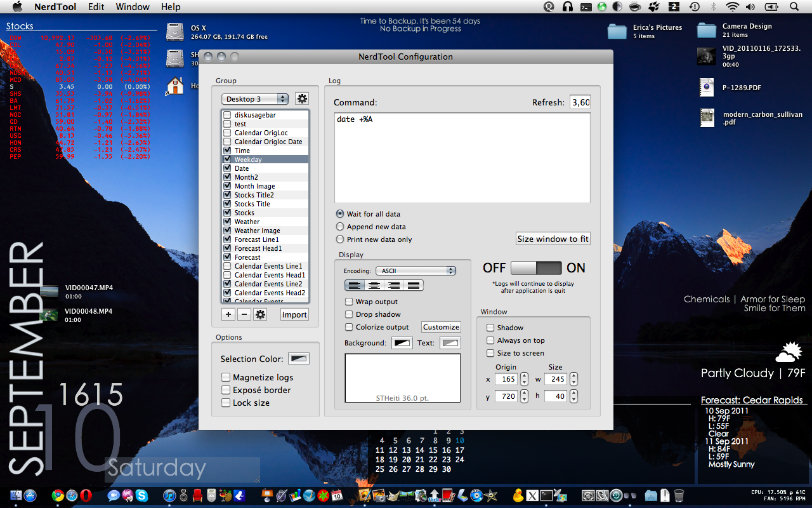Set text alignment to right
This screenshot has width=812, height=508.
point(394,286)
